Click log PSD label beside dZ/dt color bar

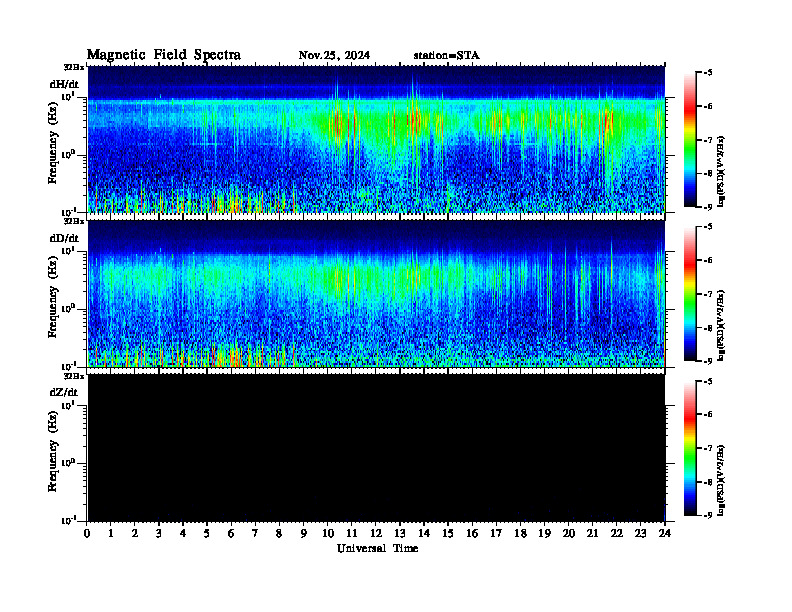click(721, 480)
